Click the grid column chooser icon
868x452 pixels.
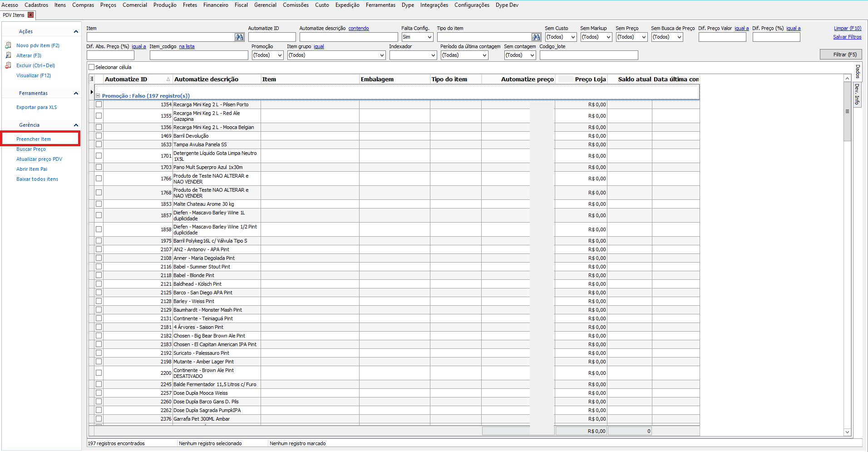pyautogui.click(x=92, y=79)
